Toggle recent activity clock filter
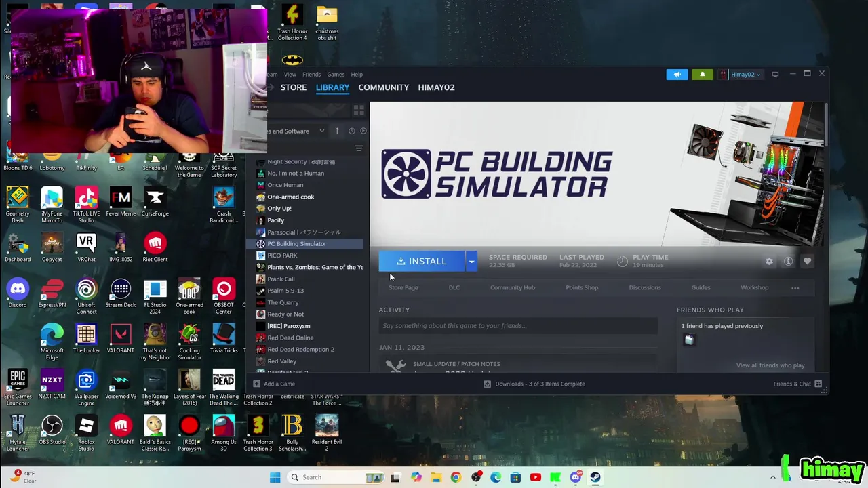Viewport: 868px width, 488px height. tap(351, 131)
